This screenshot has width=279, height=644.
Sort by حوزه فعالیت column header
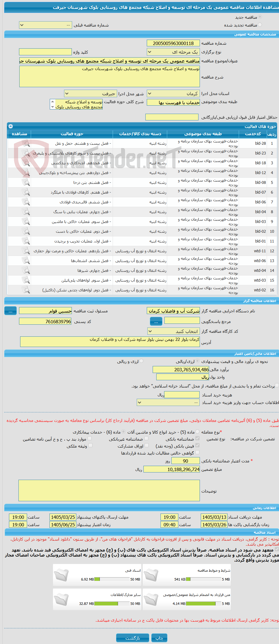point(72,134)
